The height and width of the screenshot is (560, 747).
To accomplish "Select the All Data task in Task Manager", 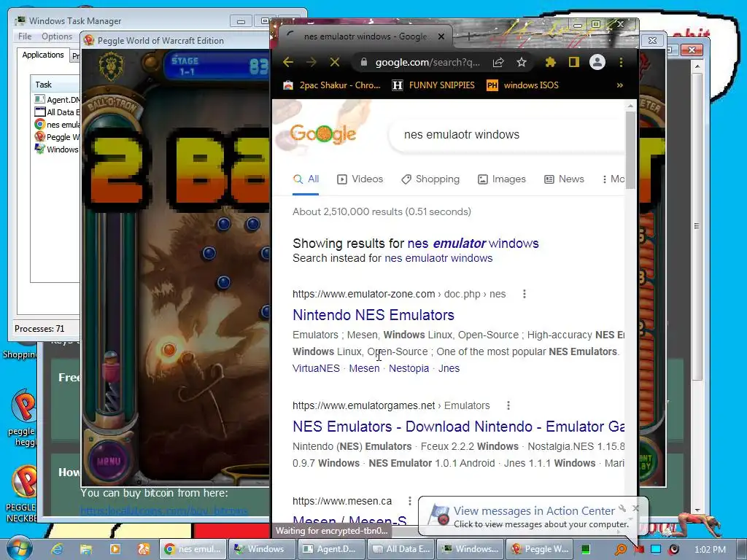I will point(57,112).
